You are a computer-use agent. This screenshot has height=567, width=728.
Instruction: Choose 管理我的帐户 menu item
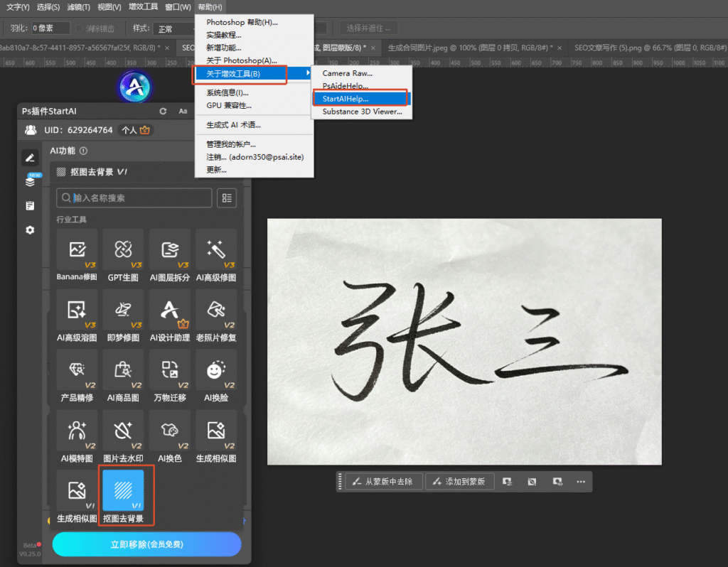(254, 144)
